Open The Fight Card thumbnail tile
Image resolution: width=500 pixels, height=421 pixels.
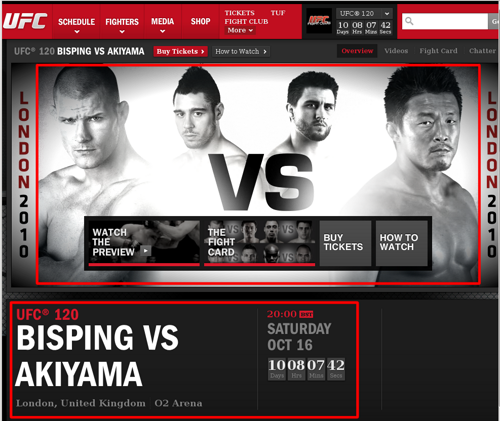[259, 243]
